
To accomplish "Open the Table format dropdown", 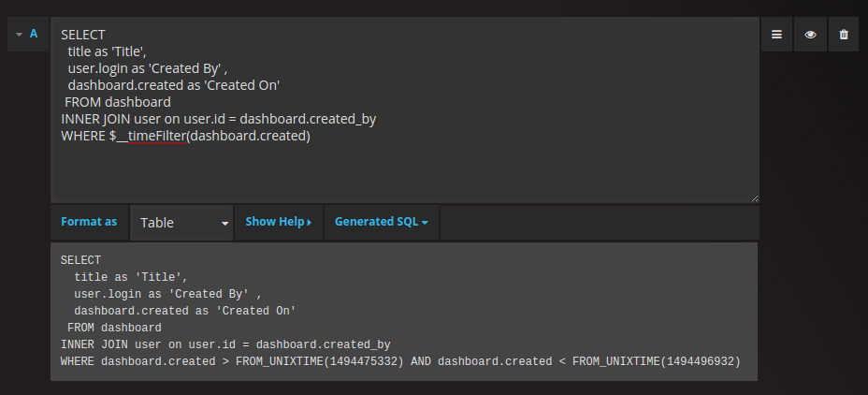I will point(182,223).
